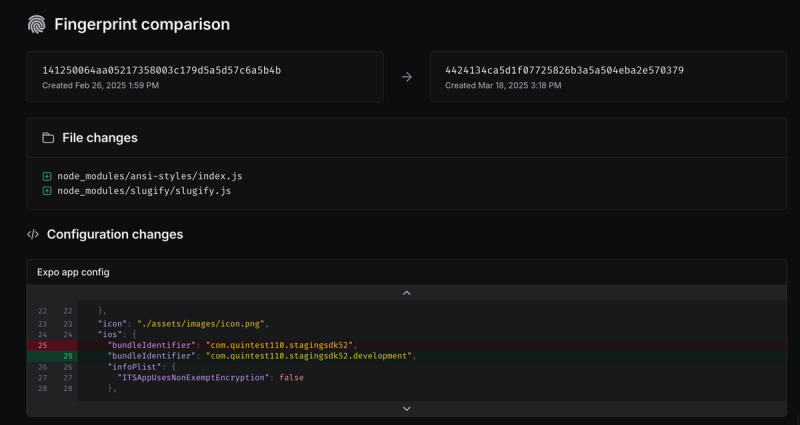Screen dimensions: 800x425
Task: Click the Created Feb 26, 2025 timestamp
Action: click(101, 85)
